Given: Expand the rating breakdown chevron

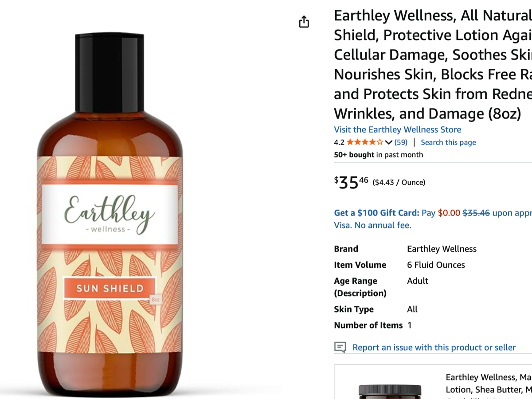Looking at the screenshot, I should coord(389,142).
